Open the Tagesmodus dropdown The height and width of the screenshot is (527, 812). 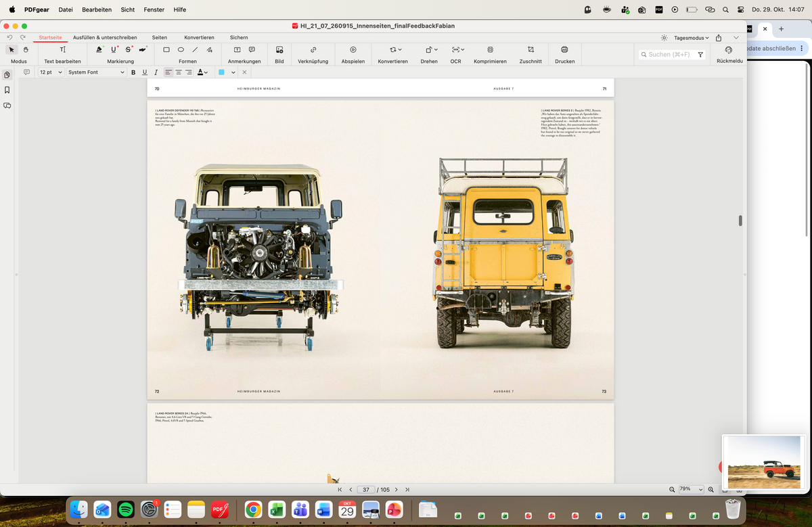coord(685,38)
